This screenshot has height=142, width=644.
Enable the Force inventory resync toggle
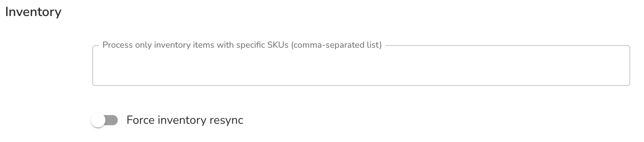[x=105, y=121]
